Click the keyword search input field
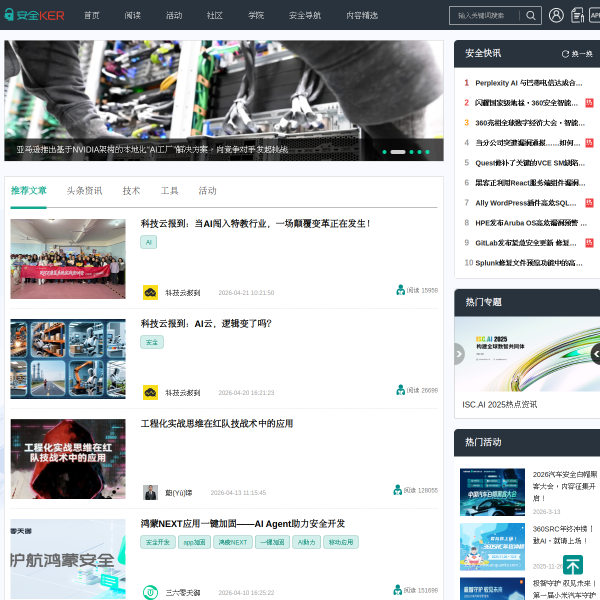This screenshot has height=600, width=600. click(x=484, y=15)
